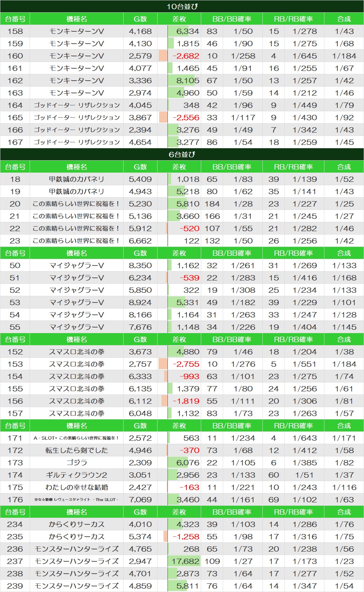364x592 pixels.
Task: Click ゴッドイーター リザレクション name in row 164
Action: click(77, 105)
